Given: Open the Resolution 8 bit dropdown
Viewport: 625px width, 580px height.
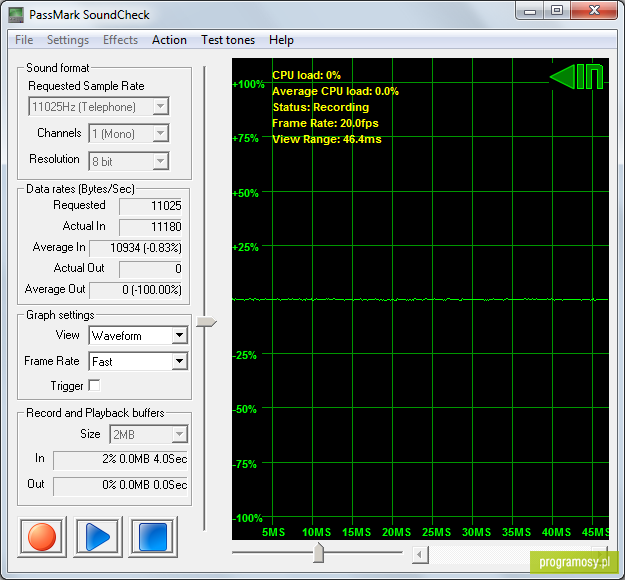Looking at the screenshot, I should [129, 161].
